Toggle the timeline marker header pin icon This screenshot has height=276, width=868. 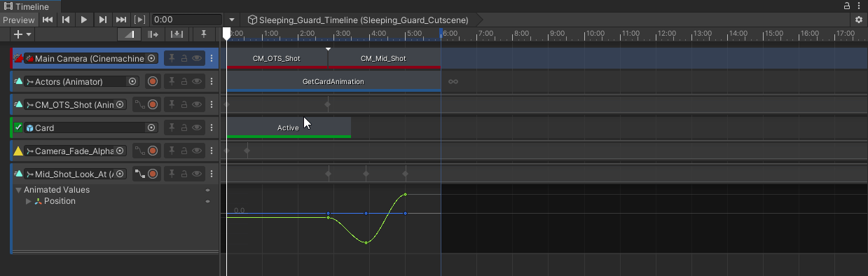click(203, 34)
